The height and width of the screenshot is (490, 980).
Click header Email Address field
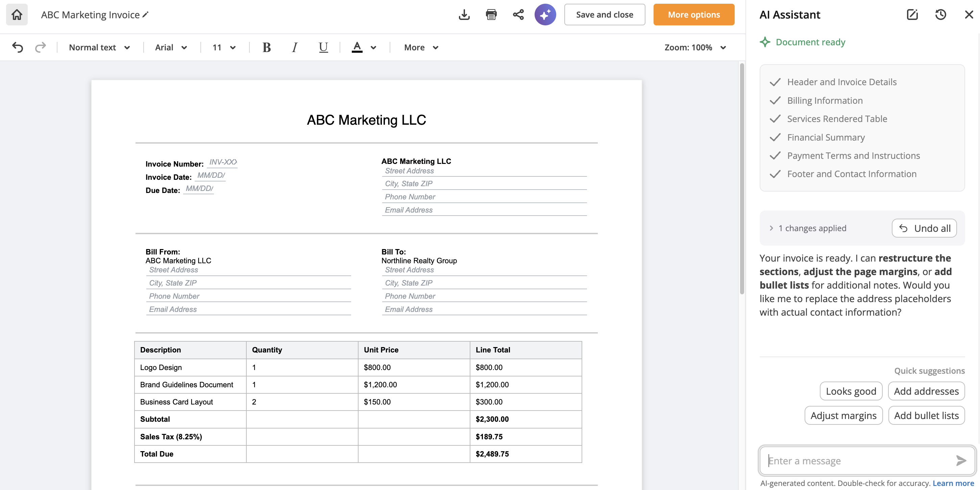point(484,210)
